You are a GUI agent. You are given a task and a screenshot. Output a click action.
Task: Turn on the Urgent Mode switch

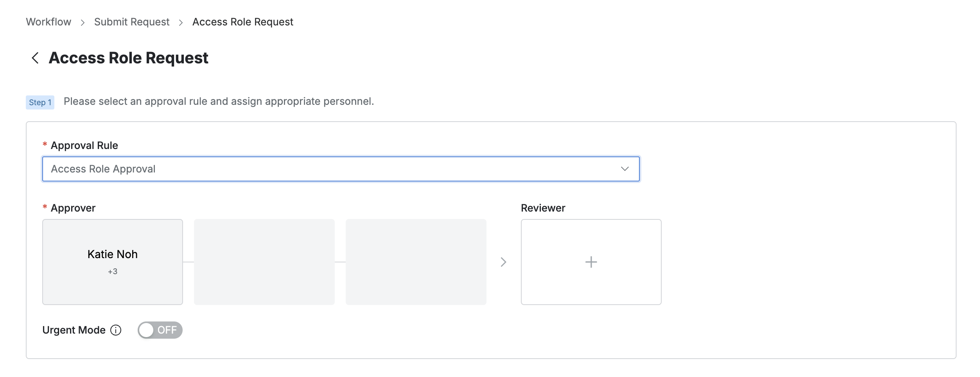160,330
